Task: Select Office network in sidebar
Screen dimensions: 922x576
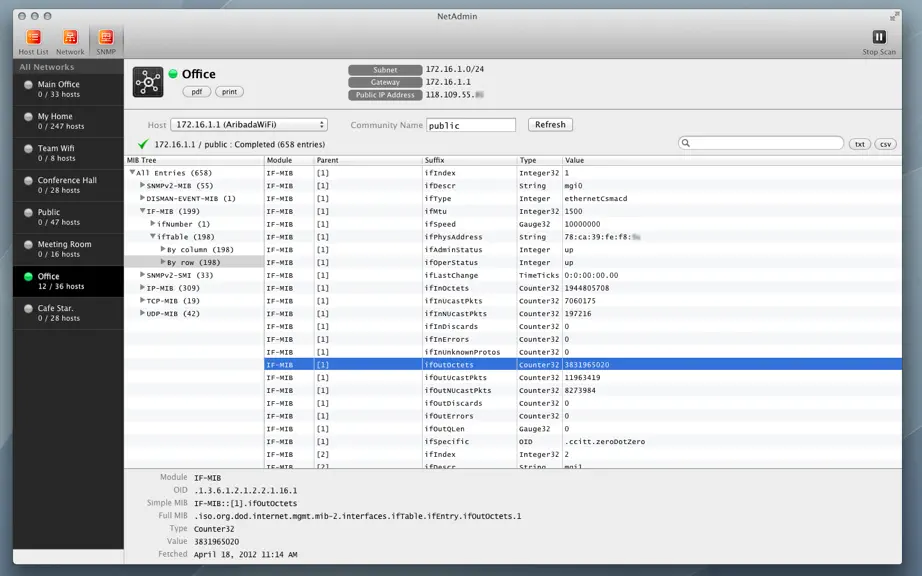Action: pyautogui.click(x=68, y=281)
